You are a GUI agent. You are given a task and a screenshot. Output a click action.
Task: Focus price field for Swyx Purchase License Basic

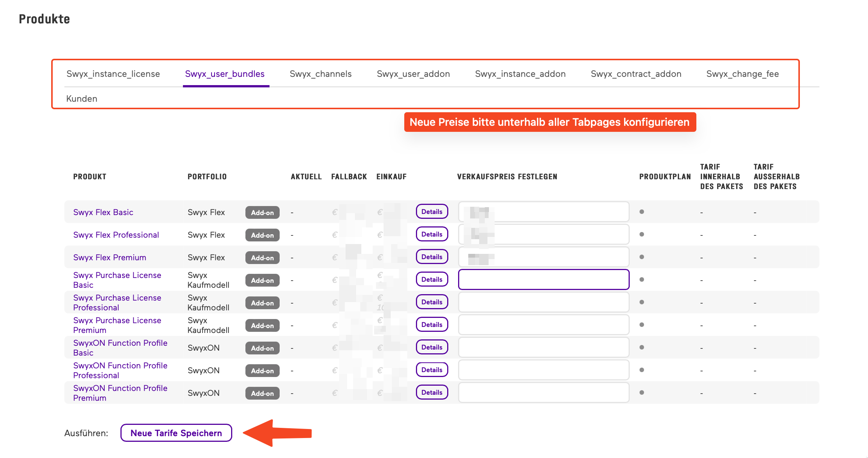pos(544,279)
